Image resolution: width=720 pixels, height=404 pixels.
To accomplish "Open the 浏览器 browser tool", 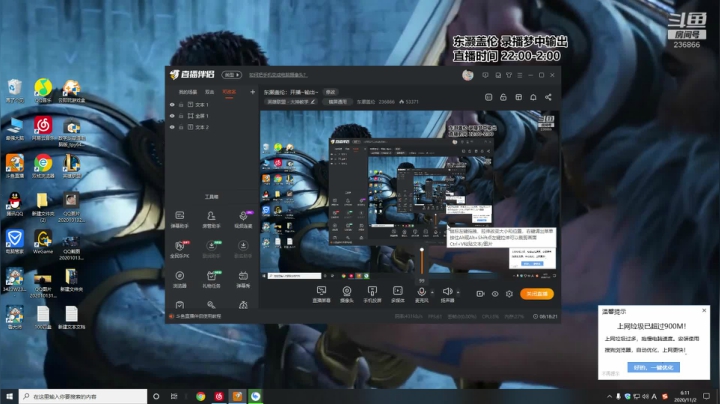I will 180,279.
